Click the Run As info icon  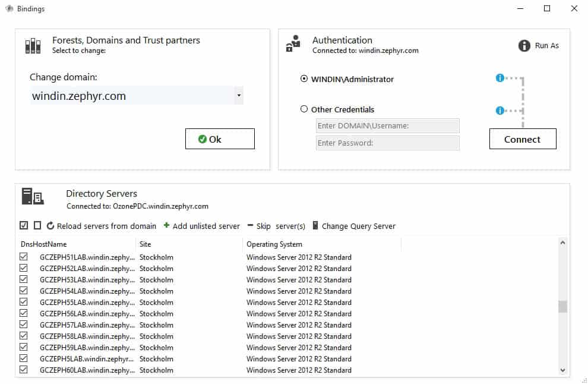coord(524,45)
